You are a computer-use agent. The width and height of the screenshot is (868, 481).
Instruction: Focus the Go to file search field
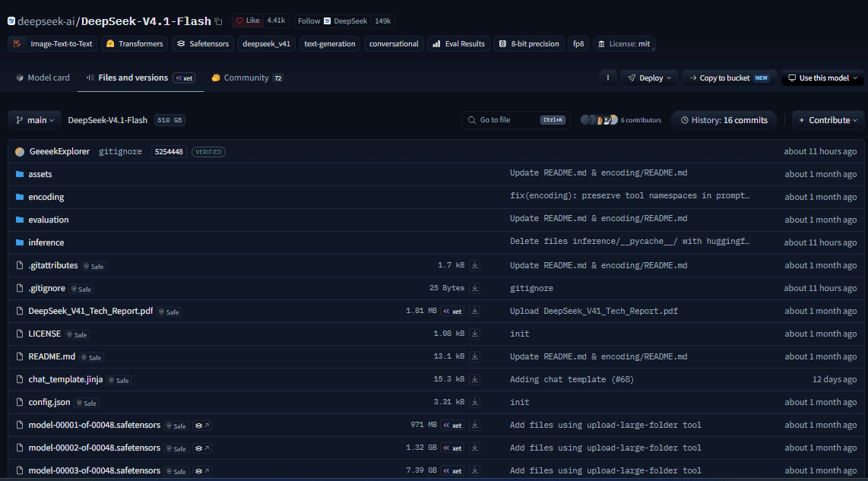tap(516, 120)
